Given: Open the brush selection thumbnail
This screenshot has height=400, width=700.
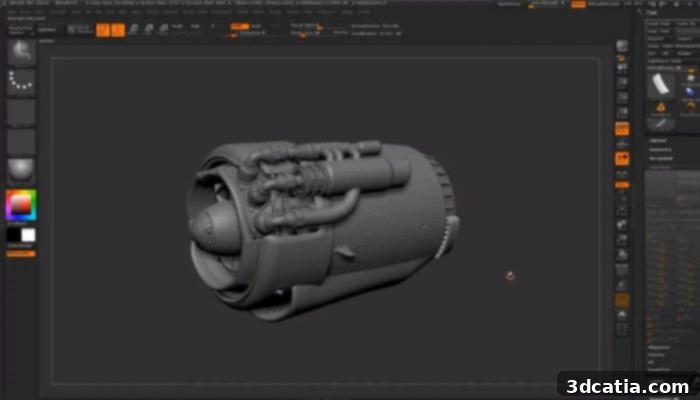Looking at the screenshot, I should click(x=21, y=52).
